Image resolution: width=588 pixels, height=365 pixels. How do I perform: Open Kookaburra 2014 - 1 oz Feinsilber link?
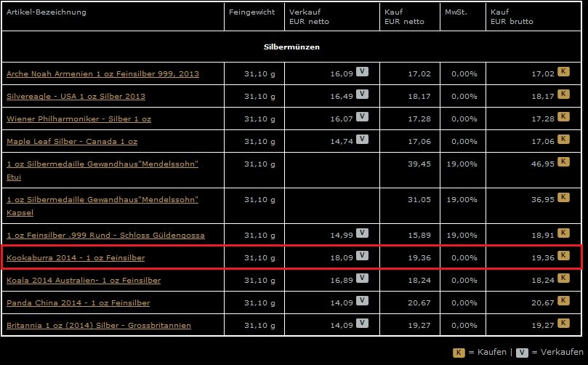[76, 258]
